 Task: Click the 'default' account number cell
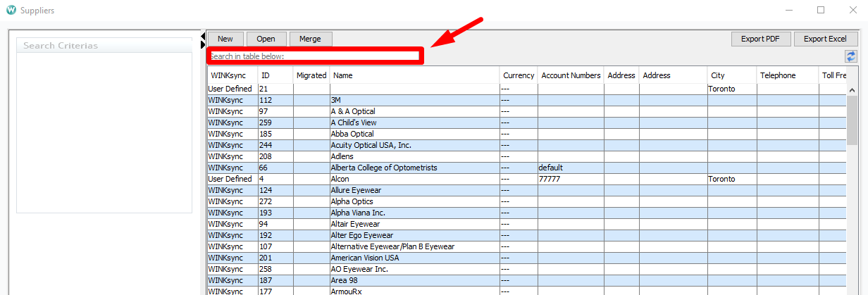pyautogui.click(x=571, y=168)
